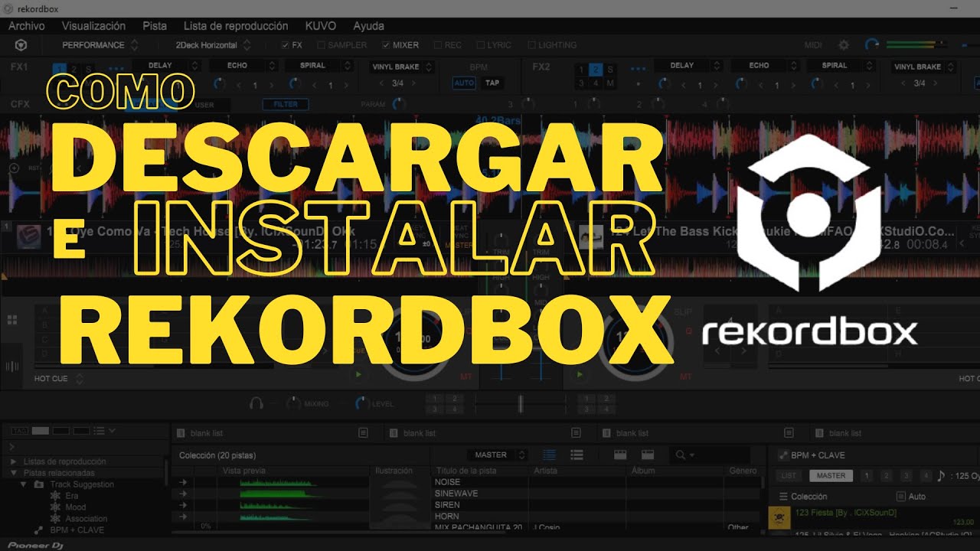Viewport: 980px width, 551px height.
Task: Click the headphones icon
Action: [256, 403]
